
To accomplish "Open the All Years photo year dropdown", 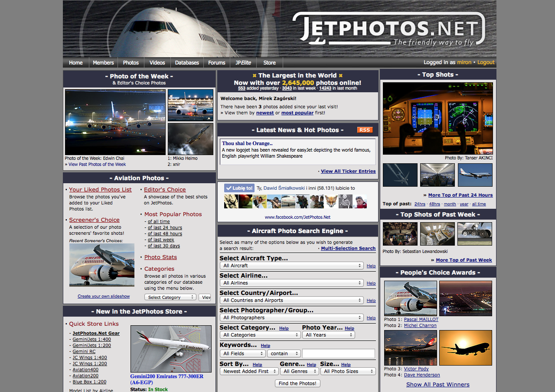I will tap(328, 335).
